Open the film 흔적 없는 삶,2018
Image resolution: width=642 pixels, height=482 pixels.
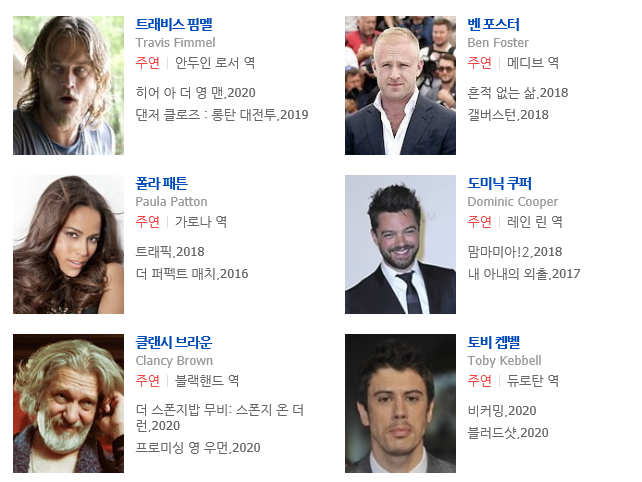pos(518,93)
